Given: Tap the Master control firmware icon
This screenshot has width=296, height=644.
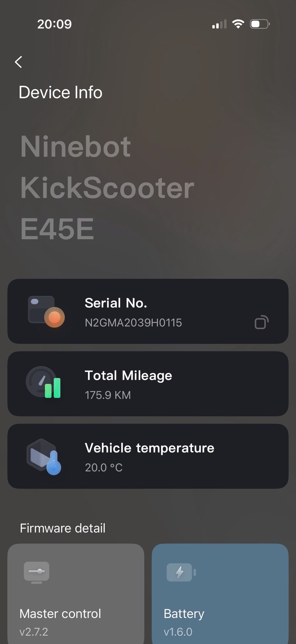Looking at the screenshot, I should (x=37, y=572).
